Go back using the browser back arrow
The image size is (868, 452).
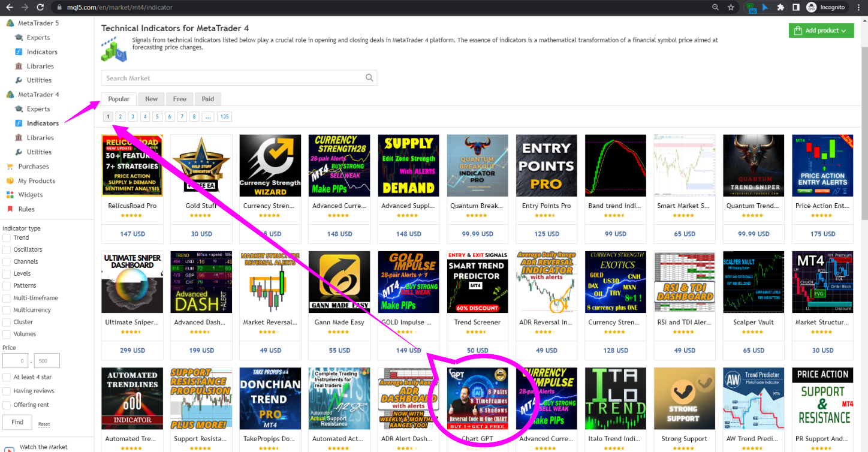pyautogui.click(x=10, y=7)
